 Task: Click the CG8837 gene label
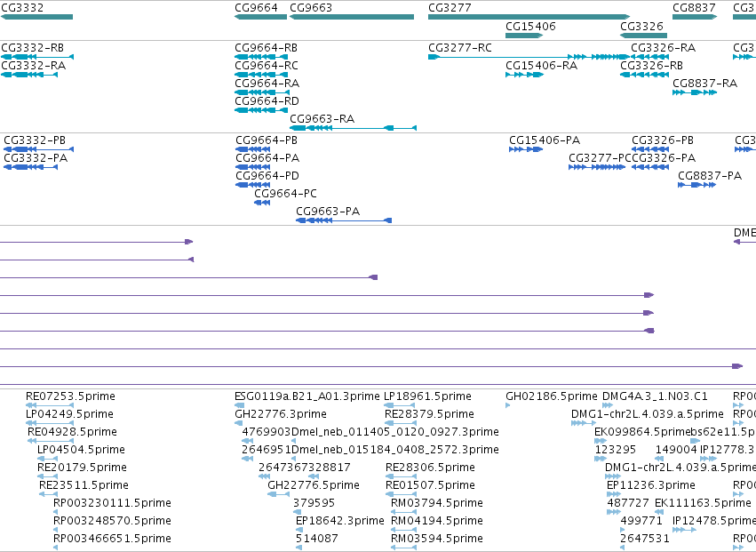(x=694, y=8)
